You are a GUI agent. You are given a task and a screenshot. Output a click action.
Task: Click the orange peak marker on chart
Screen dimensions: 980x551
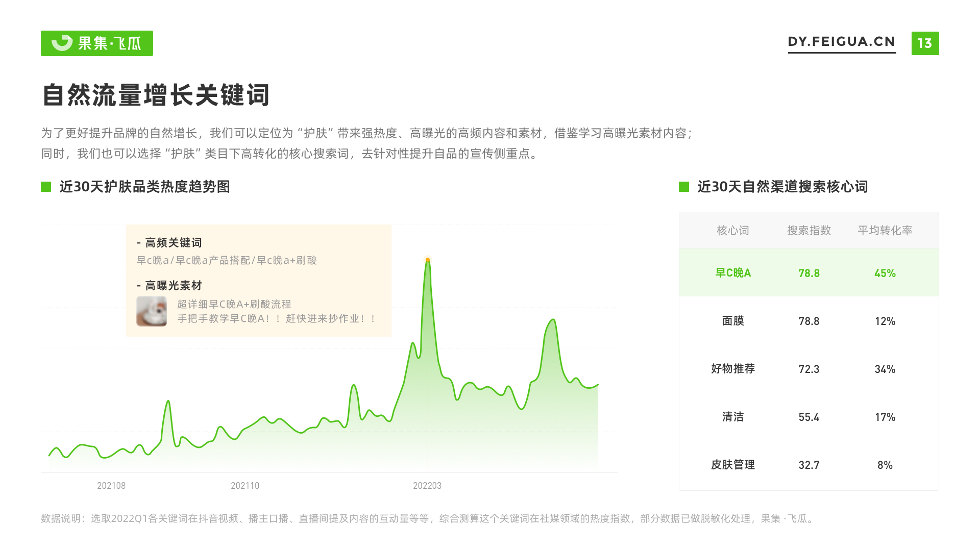coord(428,260)
